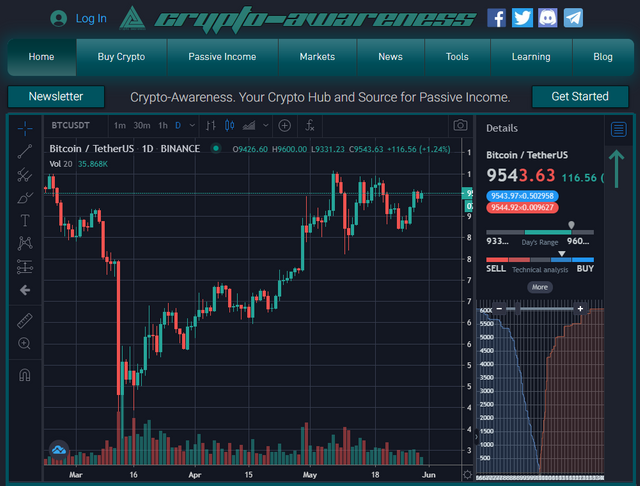Click the user account avatar icon
Image resolution: width=640 pixels, height=486 pixels.
click(x=59, y=18)
